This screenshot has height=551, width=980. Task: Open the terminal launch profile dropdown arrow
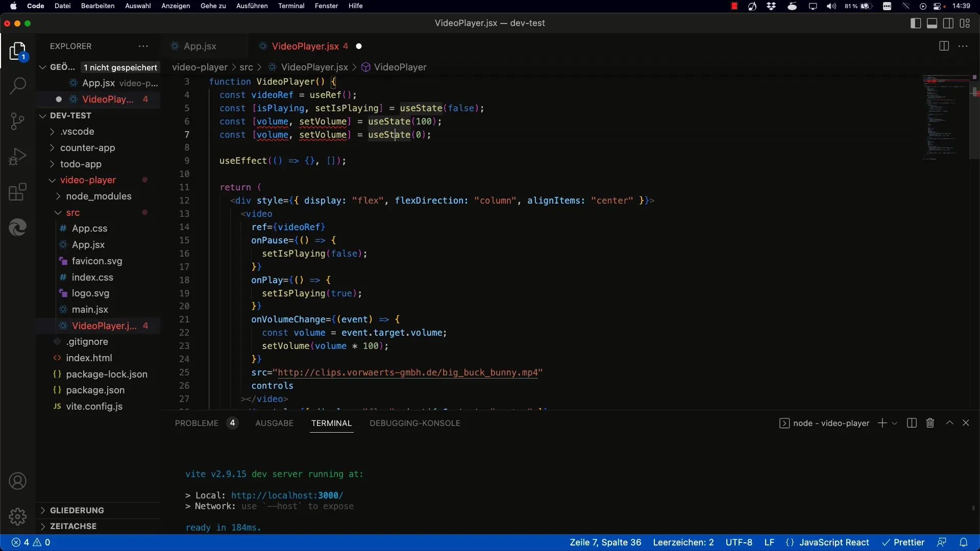(x=894, y=423)
